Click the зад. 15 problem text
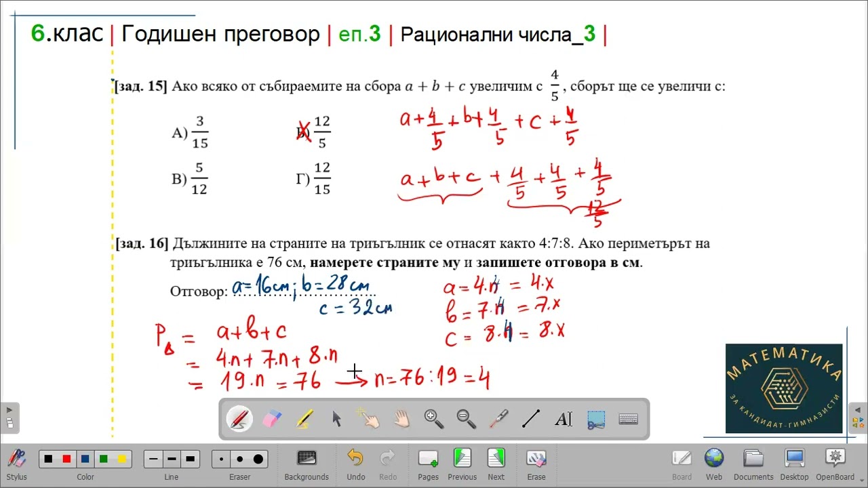The width and height of the screenshot is (868, 488). coord(419,86)
